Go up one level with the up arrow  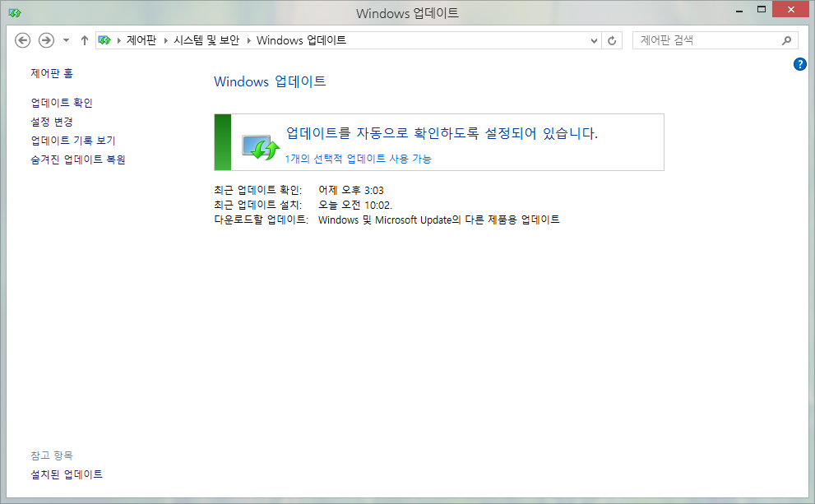click(x=84, y=40)
